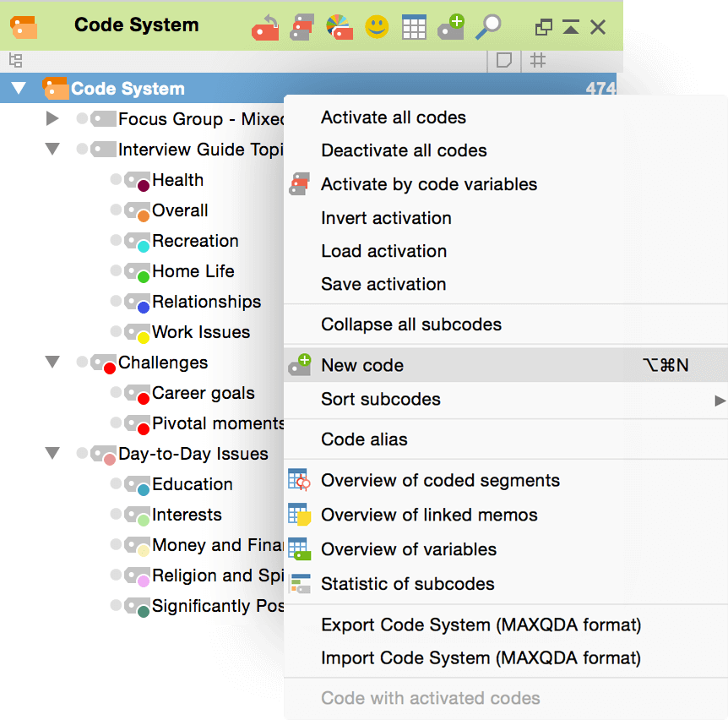
Task: Toggle activation dot for Day-to-Day Issues
Action: 82,453
